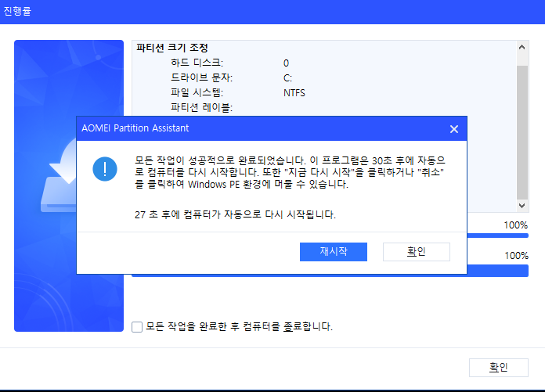The image size is (545, 392).
Task: Click the operations list scrollbar thumb
Action: click(x=522, y=132)
